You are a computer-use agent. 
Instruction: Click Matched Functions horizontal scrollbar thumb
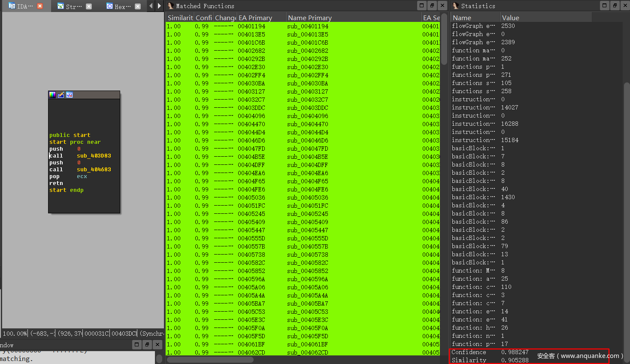(210, 360)
